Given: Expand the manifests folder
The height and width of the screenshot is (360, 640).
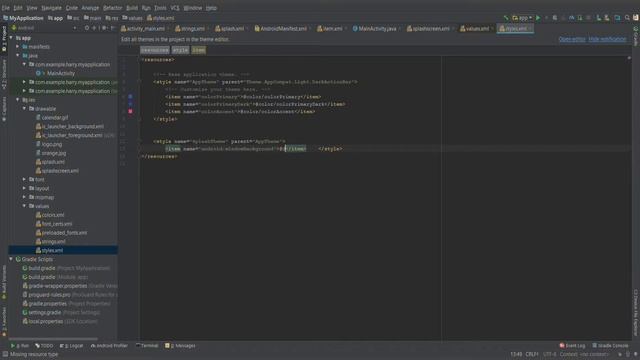Looking at the screenshot, I should tap(18, 47).
